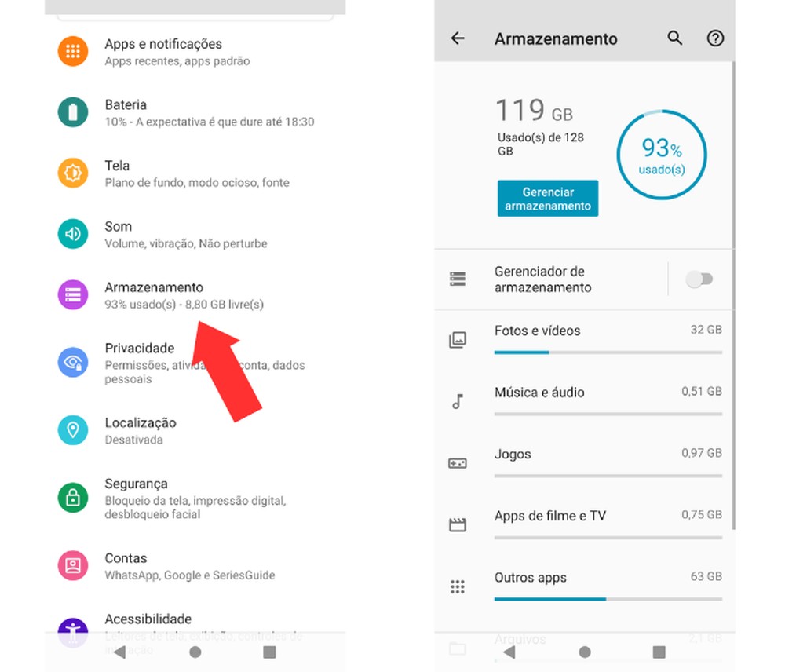785x672 pixels.
Task: Go back using the Armazenamento back arrow
Action: tap(458, 38)
